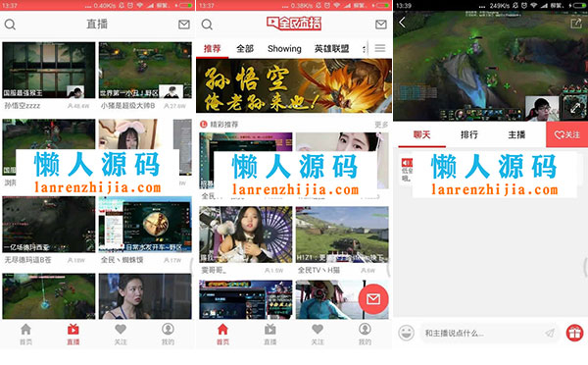This screenshot has height=365, width=588.
Task: Tap the red floating mail button
Action: [373, 299]
